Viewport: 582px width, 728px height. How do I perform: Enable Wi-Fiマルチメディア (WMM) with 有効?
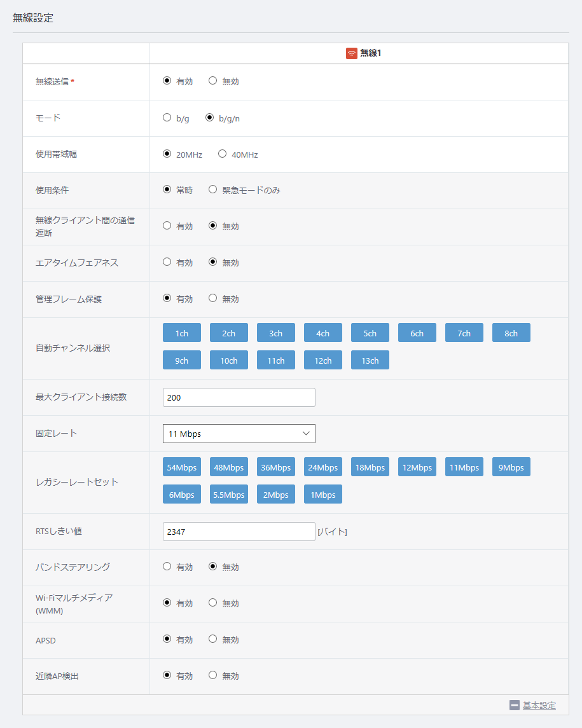[x=167, y=603]
